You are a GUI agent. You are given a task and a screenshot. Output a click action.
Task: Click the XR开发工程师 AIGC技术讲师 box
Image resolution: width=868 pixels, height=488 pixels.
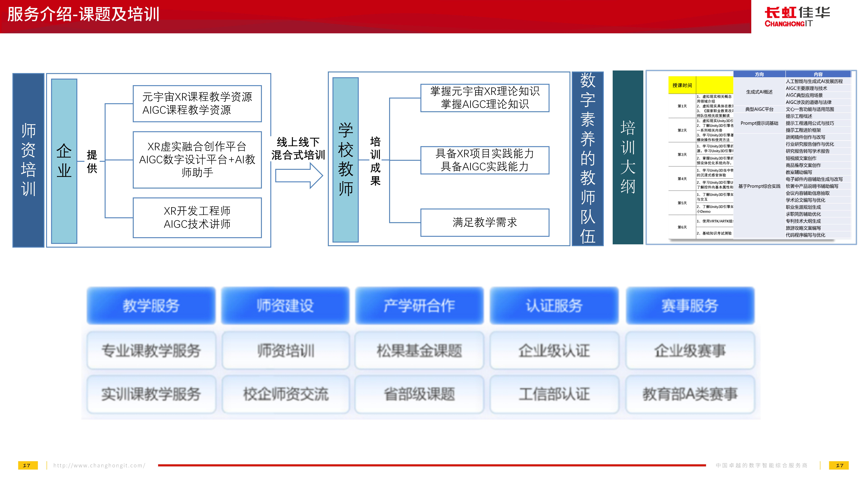click(x=197, y=218)
